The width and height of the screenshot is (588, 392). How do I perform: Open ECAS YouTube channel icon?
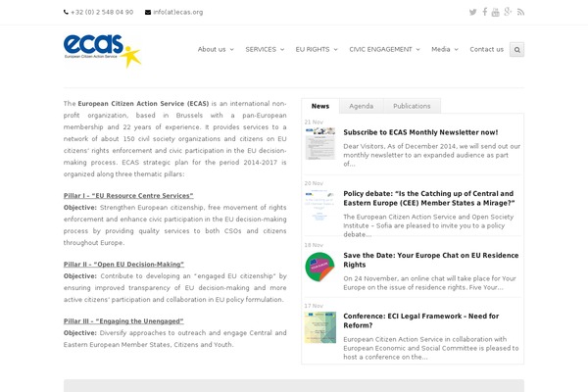coord(495,12)
